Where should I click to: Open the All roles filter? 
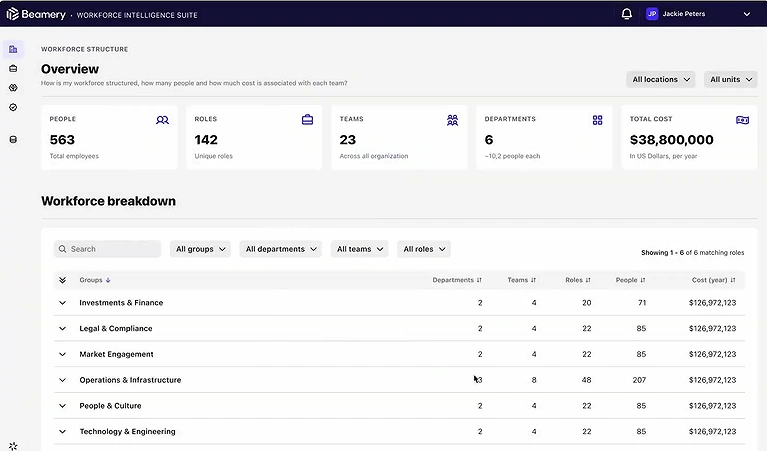pyautogui.click(x=424, y=249)
